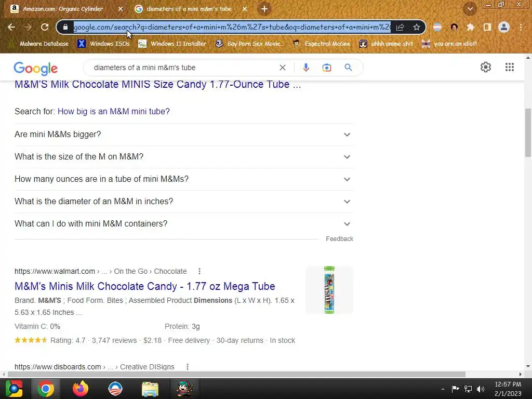
Task: Expand 'What is the size of the M' question
Action: 184,157
